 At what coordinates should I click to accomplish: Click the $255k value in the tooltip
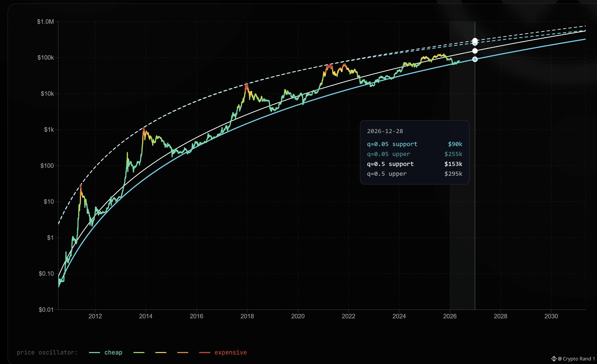coord(453,154)
